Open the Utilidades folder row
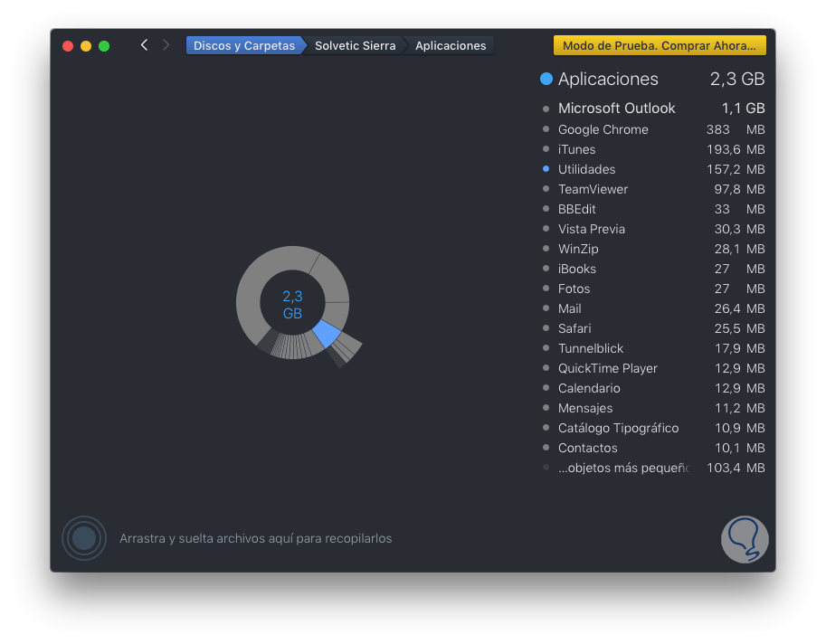This screenshot has width=826, height=644. click(x=653, y=169)
